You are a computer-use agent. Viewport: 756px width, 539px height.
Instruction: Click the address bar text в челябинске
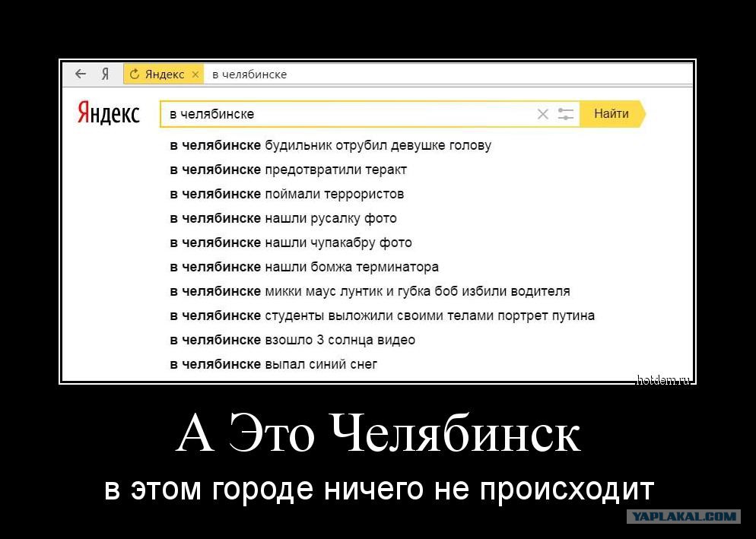tap(249, 75)
